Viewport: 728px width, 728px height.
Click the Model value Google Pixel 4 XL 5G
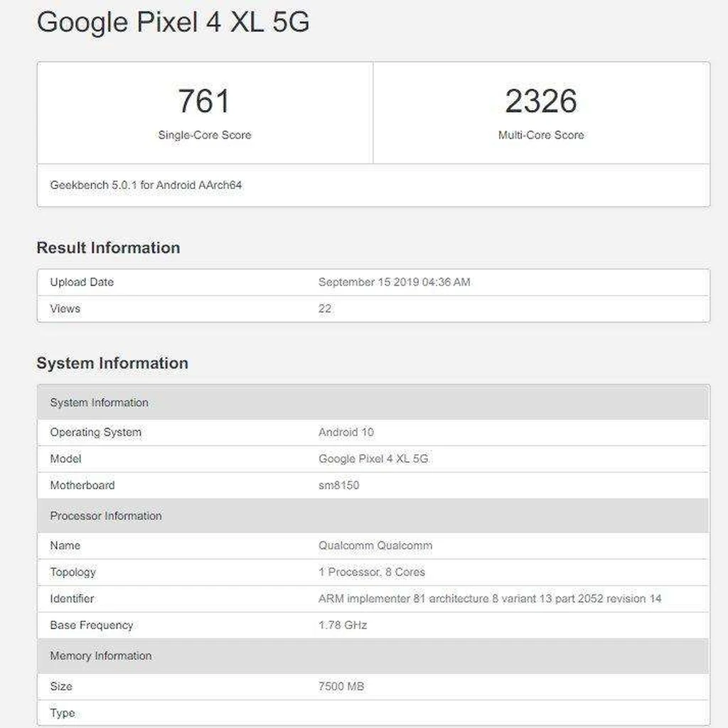[373, 459]
